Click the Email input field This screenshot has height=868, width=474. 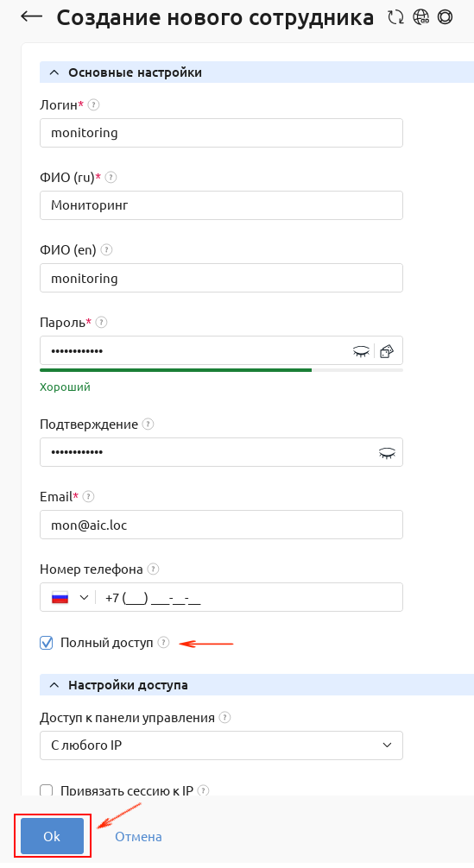tap(221, 525)
